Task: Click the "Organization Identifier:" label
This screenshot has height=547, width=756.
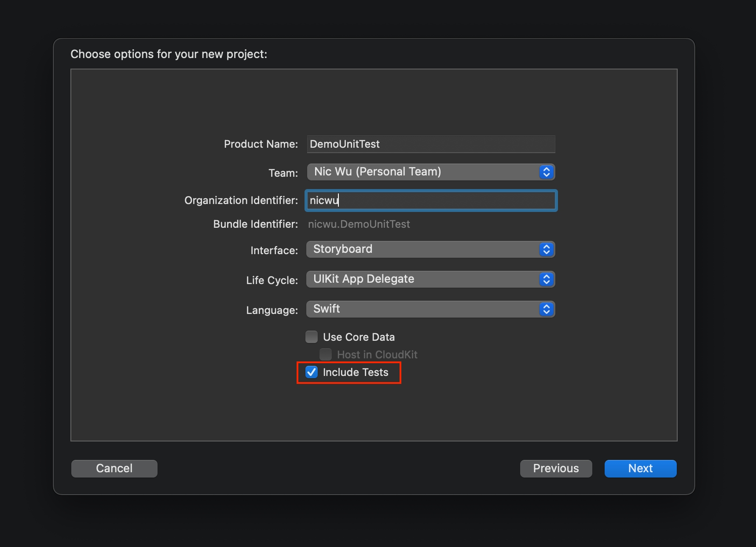Action: pyautogui.click(x=241, y=201)
